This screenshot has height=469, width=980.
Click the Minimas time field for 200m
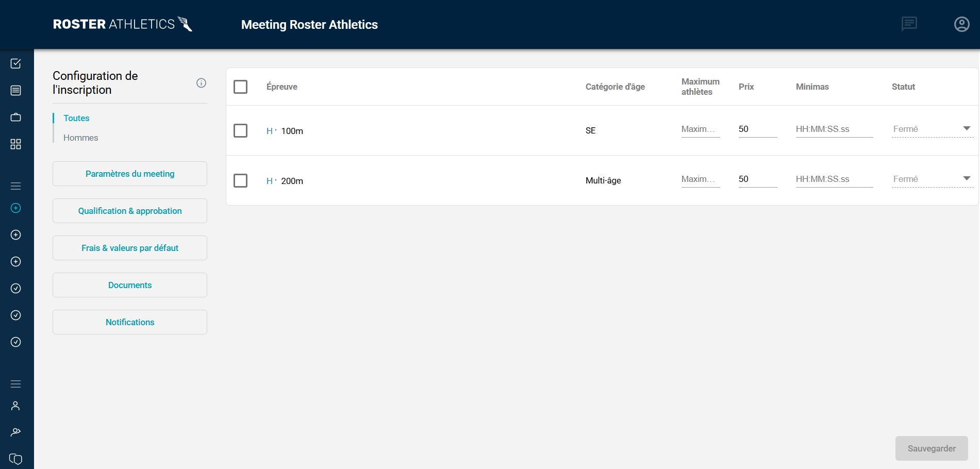click(x=835, y=179)
